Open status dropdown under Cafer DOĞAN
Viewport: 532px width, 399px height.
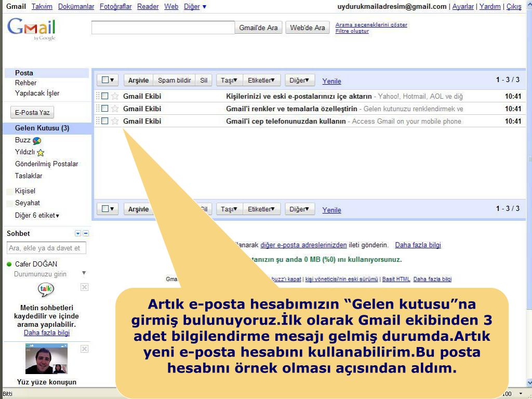(x=84, y=273)
